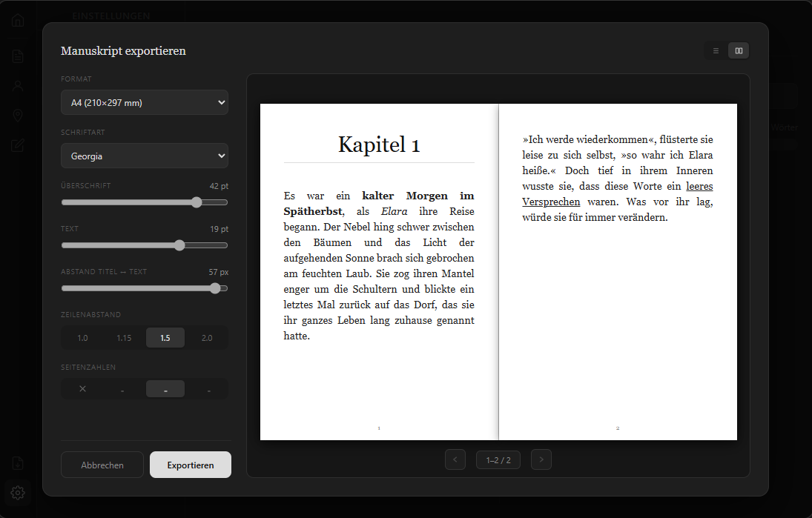Switch to the single-page list view icon
Image resolution: width=812 pixels, height=518 pixels.
[x=716, y=50]
